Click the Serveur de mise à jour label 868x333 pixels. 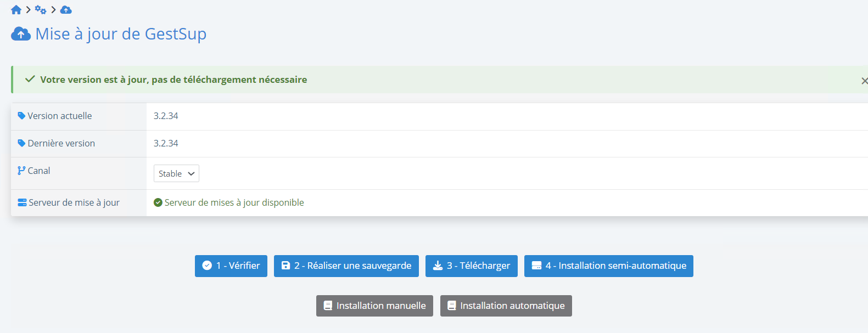[x=74, y=202]
